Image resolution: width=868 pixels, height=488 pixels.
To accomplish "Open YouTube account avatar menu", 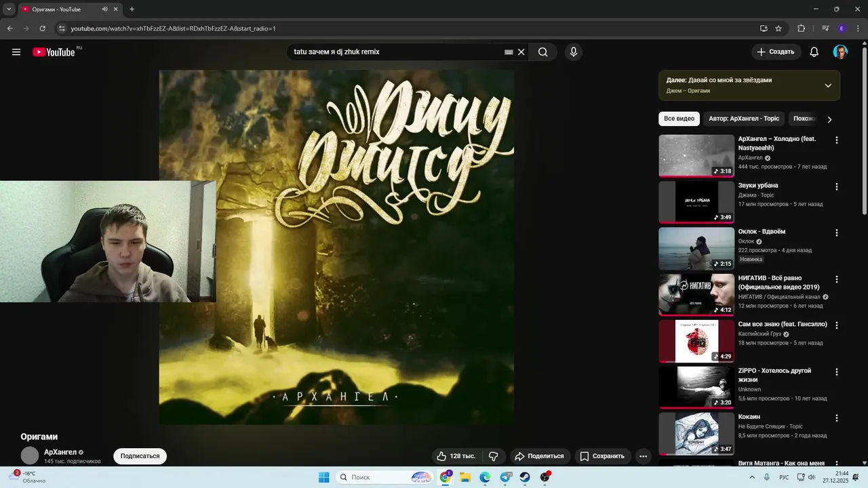I will pos(840,52).
